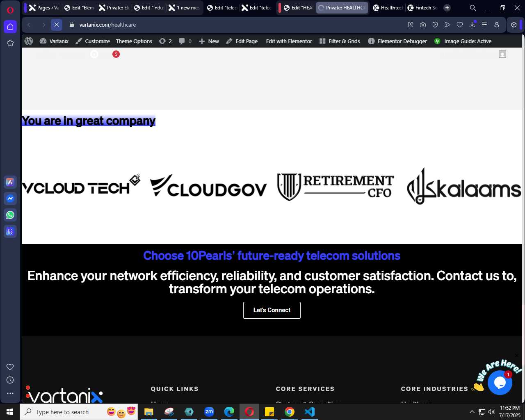The image size is (525, 420).
Task: Switch to the Healthtech tab
Action: (x=387, y=8)
